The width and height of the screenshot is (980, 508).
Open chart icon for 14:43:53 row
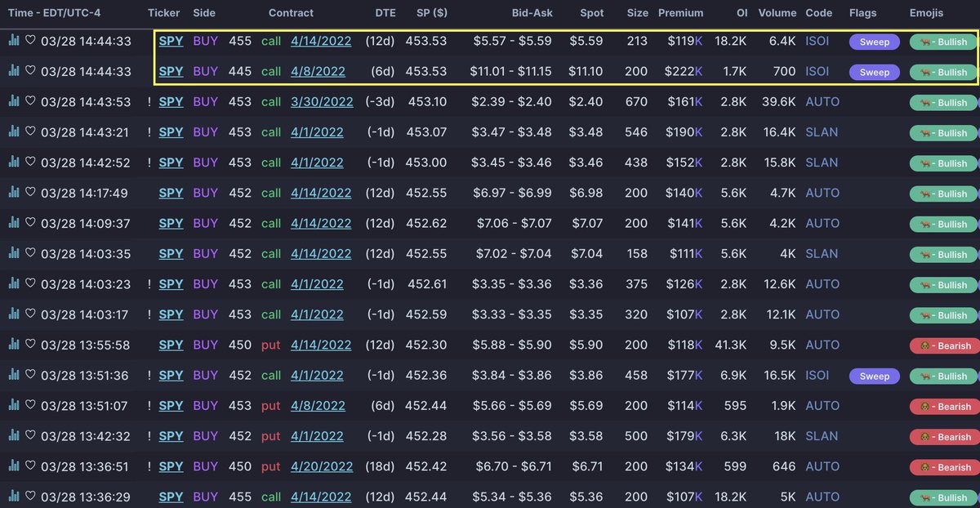(14, 101)
